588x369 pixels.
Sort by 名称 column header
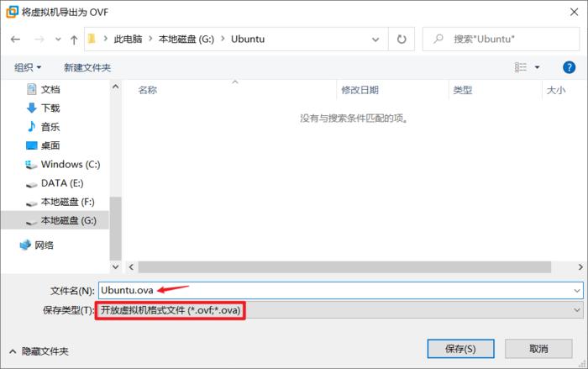147,90
